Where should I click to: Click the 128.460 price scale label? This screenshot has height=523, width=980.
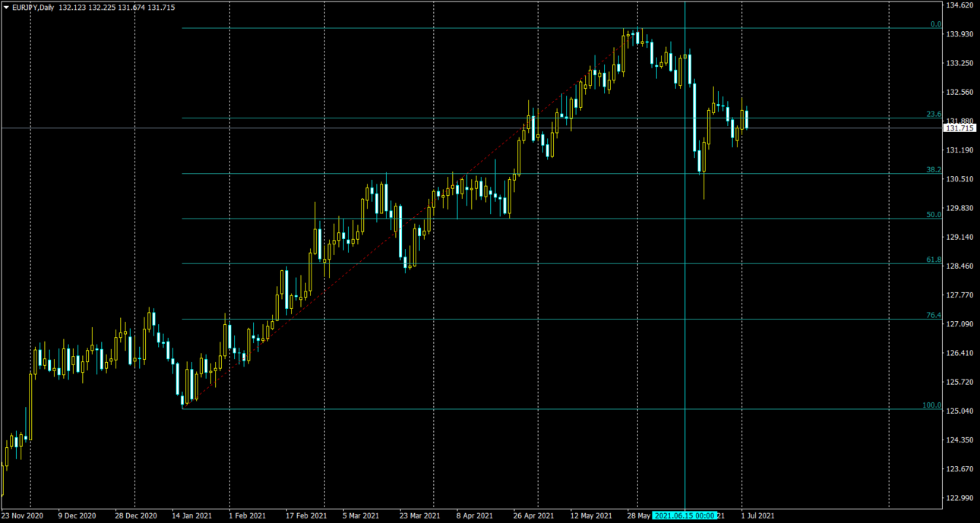pyautogui.click(x=959, y=266)
